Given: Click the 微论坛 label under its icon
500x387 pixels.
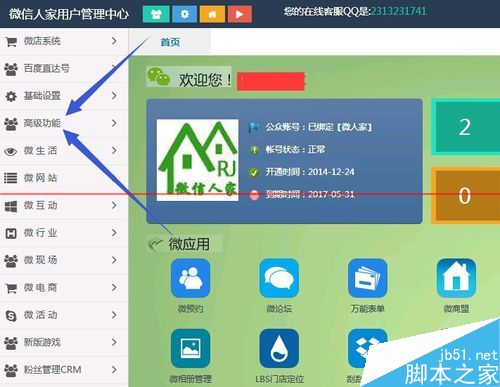Looking at the screenshot, I should tap(279, 309).
